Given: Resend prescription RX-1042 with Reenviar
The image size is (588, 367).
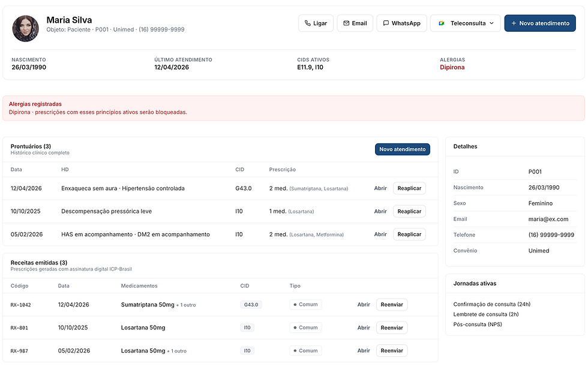Looking at the screenshot, I should tap(392, 305).
